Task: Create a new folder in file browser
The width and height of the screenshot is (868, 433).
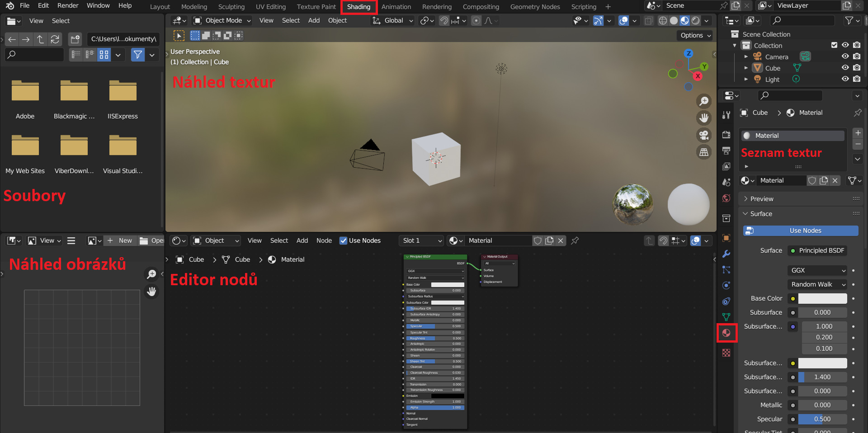Action: click(x=75, y=39)
